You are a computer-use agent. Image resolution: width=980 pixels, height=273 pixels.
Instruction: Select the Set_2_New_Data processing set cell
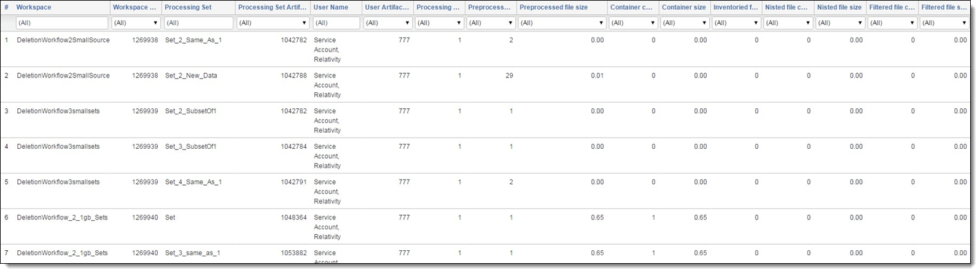pos(191,76)
